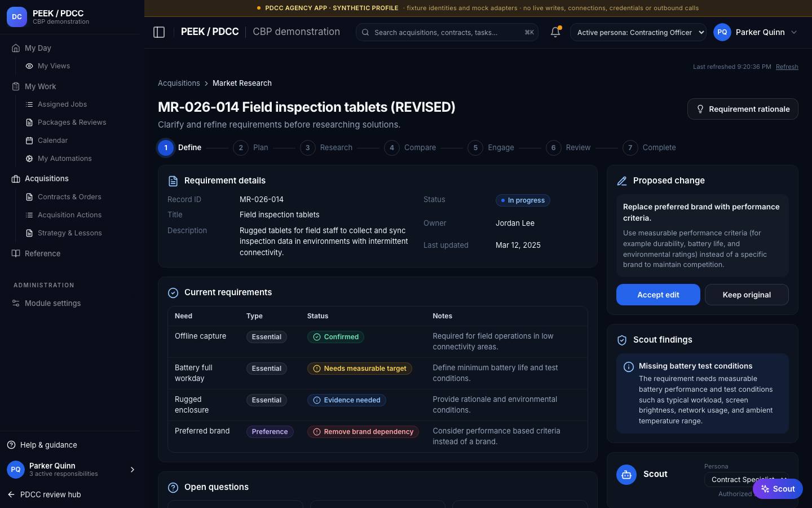Open the Active persona dropdown
This screenshot has width=812, height=508.
pyautogui.click(x=638, y=32)
